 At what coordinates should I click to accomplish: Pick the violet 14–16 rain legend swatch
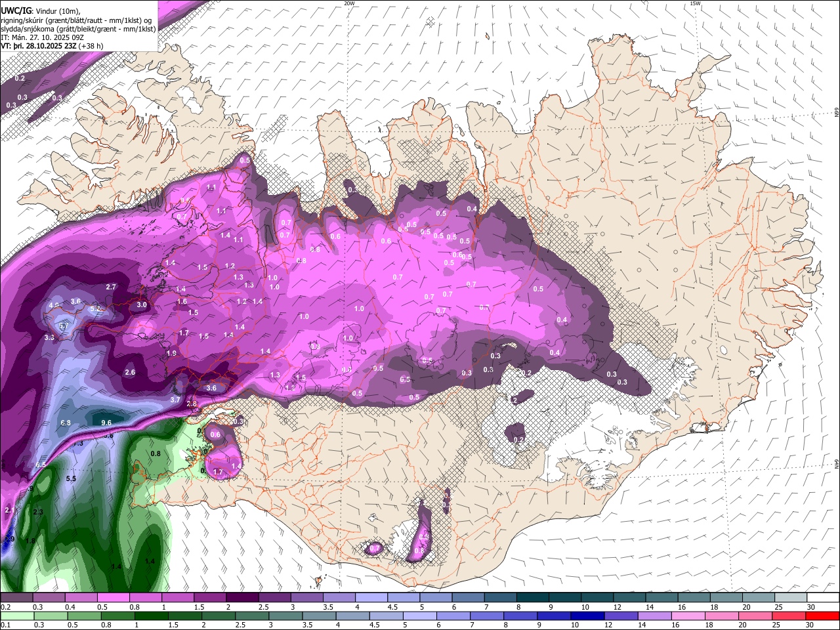click(x=655, y=616)
